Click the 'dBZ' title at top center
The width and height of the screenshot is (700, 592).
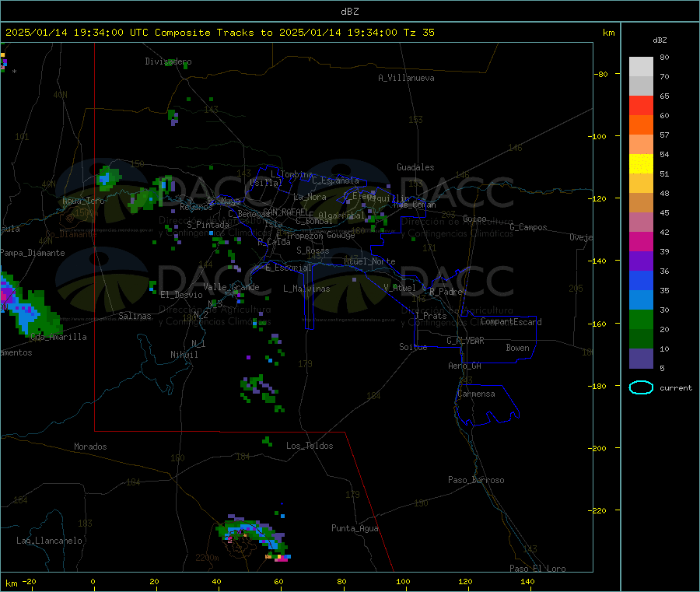click(349, 12)
